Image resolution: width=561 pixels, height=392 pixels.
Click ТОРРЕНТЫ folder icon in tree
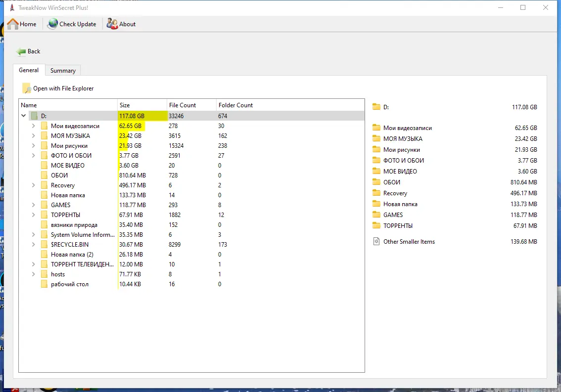(x=44, y=215)
